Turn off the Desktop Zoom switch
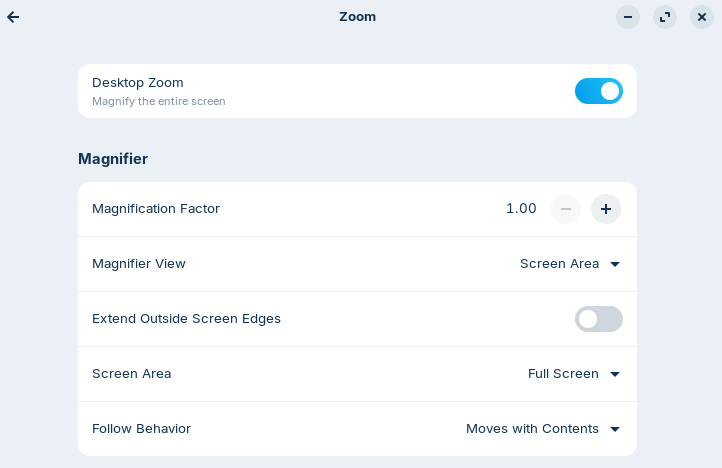 coord(598,91)
